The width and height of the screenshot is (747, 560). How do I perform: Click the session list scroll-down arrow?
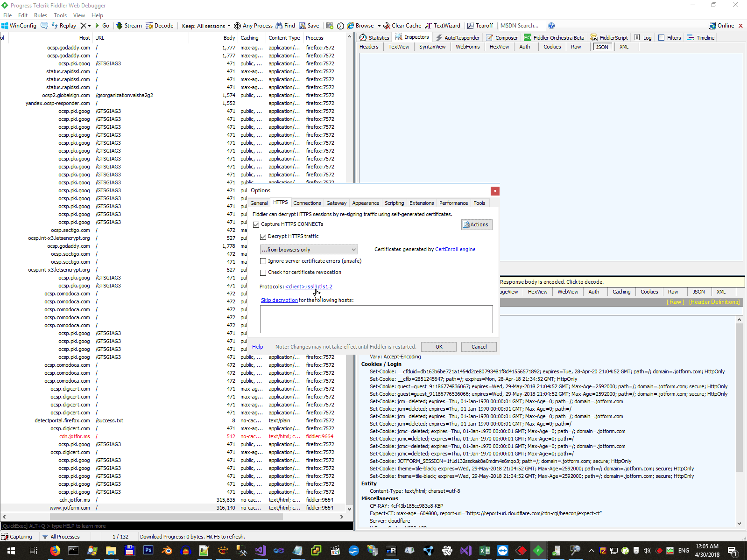click(349, 509)
